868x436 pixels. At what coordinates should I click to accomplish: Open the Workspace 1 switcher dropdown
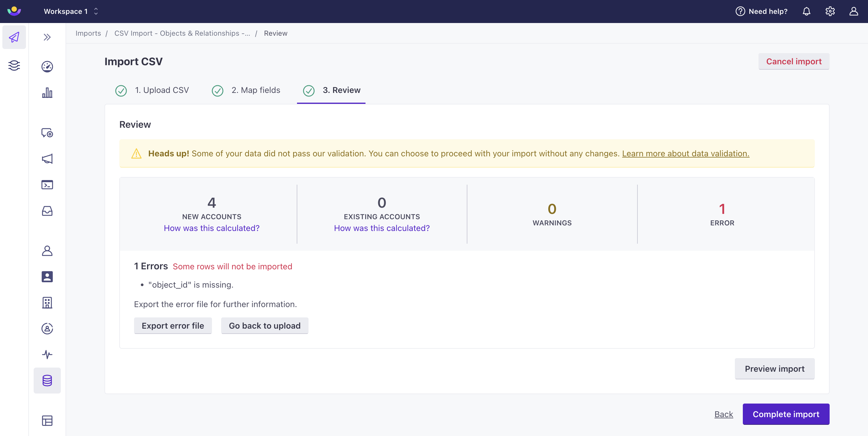71,12
